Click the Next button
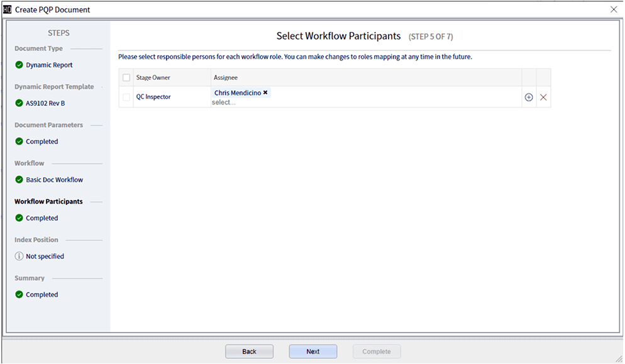The width and height of the screenshot is (625, 364). 312,351
